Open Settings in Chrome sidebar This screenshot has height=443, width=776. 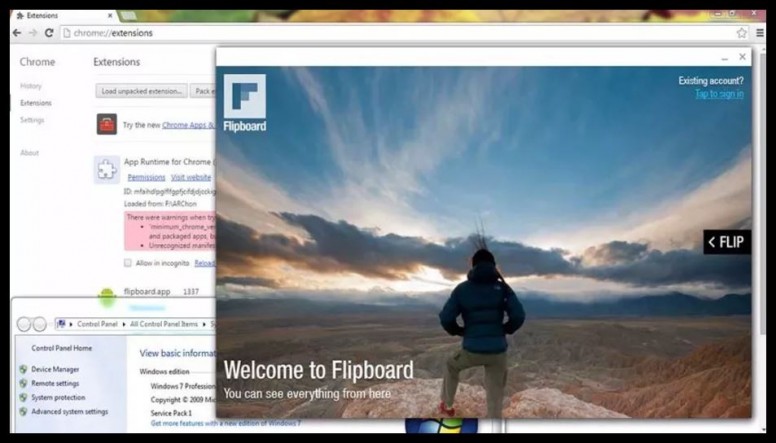coord(32,120)
